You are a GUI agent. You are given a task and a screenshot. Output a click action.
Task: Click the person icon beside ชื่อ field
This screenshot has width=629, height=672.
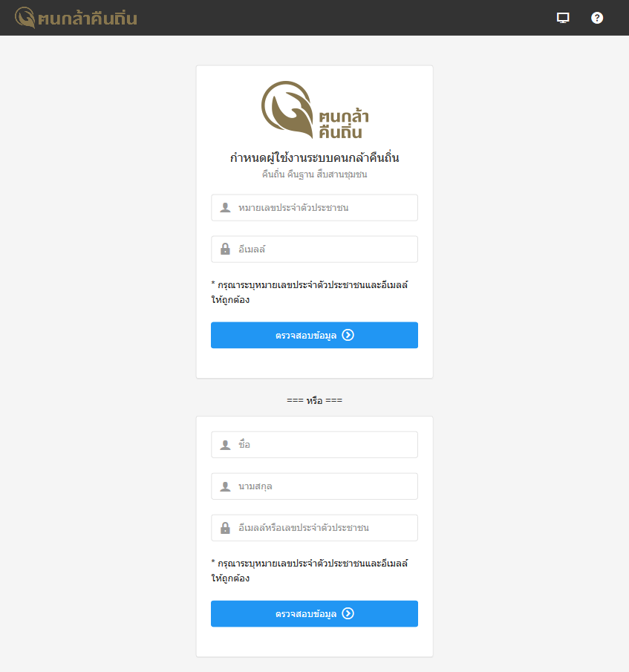pyautogui.click(x=225, y=445)
